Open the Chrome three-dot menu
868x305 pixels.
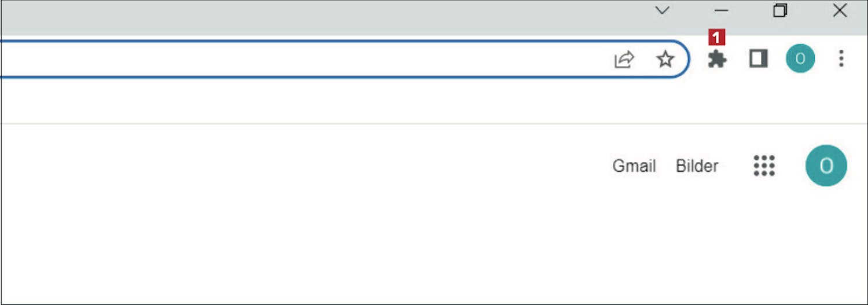pos(841,58)
